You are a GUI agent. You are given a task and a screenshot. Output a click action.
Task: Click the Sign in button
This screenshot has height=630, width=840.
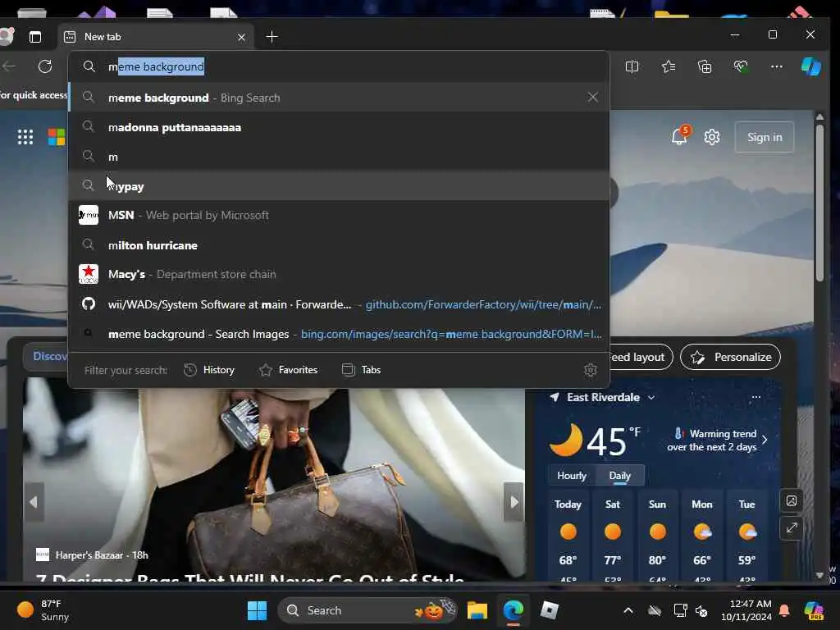click(x=765, y=137)
